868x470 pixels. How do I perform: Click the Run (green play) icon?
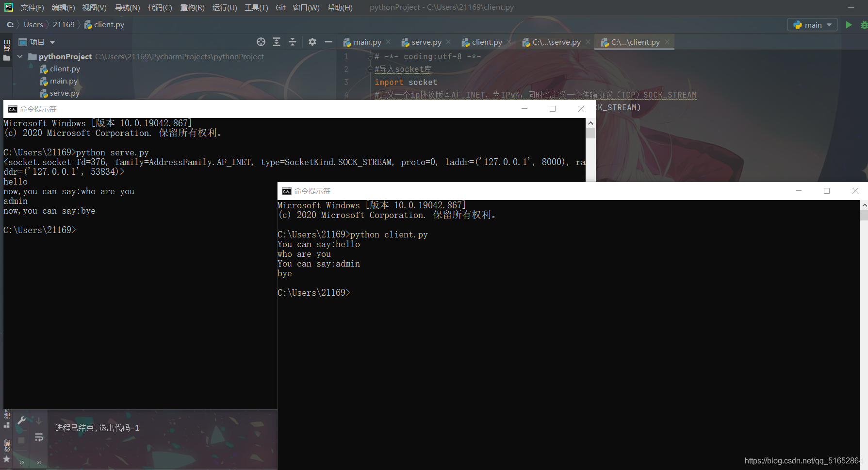coord(849,24)
